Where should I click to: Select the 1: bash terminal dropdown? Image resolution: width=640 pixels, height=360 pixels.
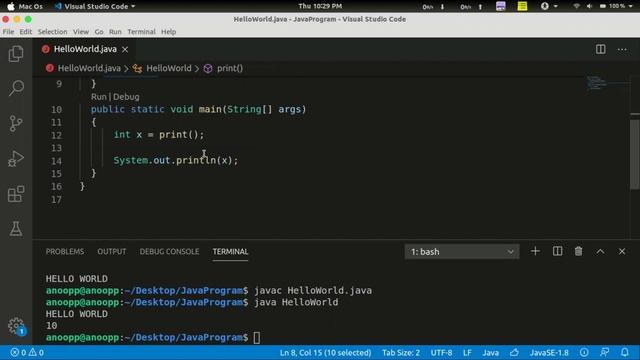click(462, 251)
